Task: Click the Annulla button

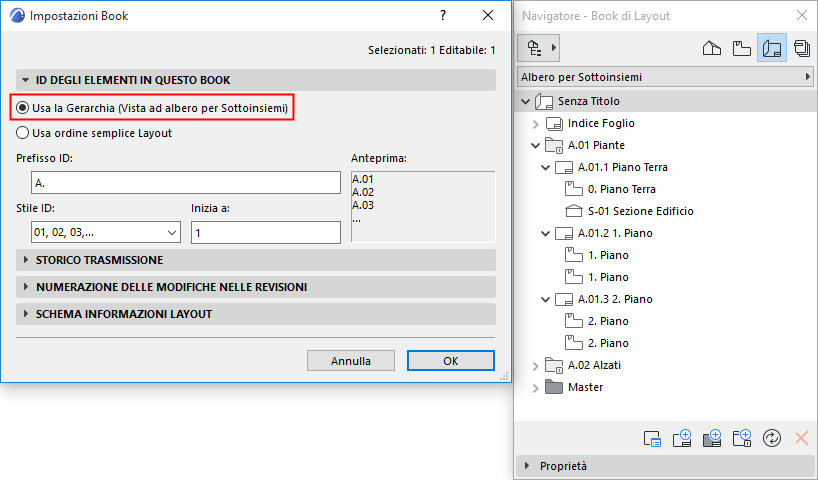Action: (351, 361)
